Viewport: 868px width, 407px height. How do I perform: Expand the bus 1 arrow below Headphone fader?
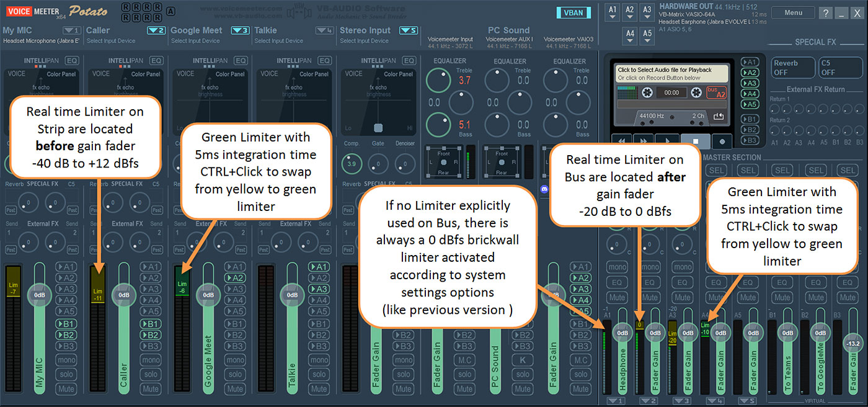coord(618,401)
